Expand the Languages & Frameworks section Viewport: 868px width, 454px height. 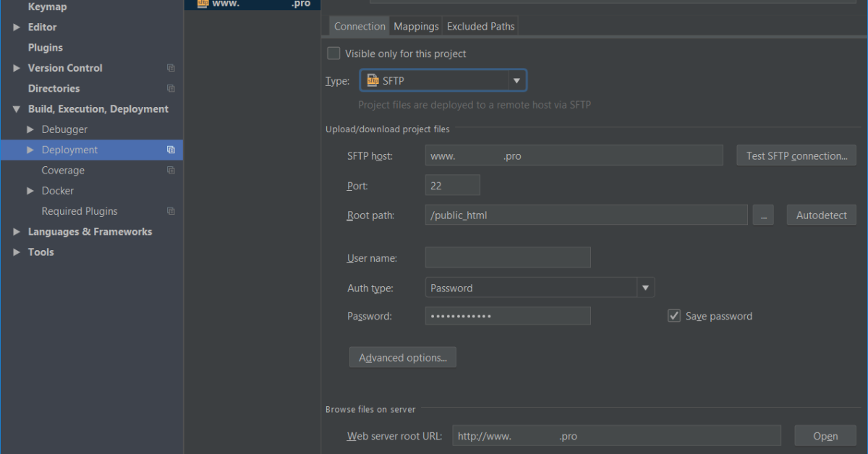point(16,231)
